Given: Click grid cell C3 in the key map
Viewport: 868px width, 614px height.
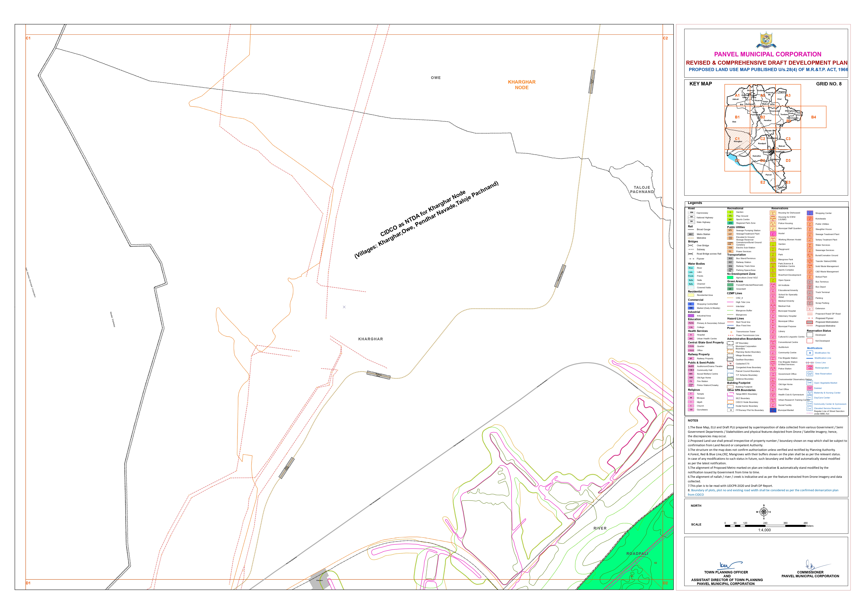Looking at the screenshot, I should 788,139.
